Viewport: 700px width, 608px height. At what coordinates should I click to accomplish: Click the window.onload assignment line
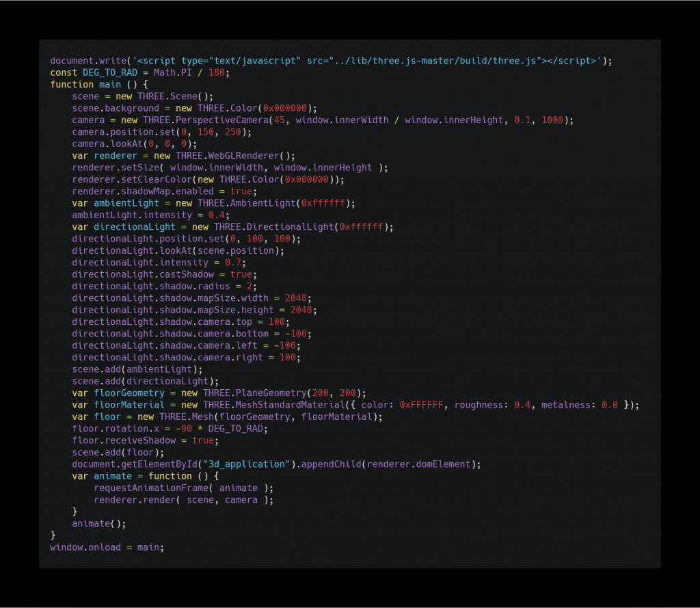(x=107, y=547)
